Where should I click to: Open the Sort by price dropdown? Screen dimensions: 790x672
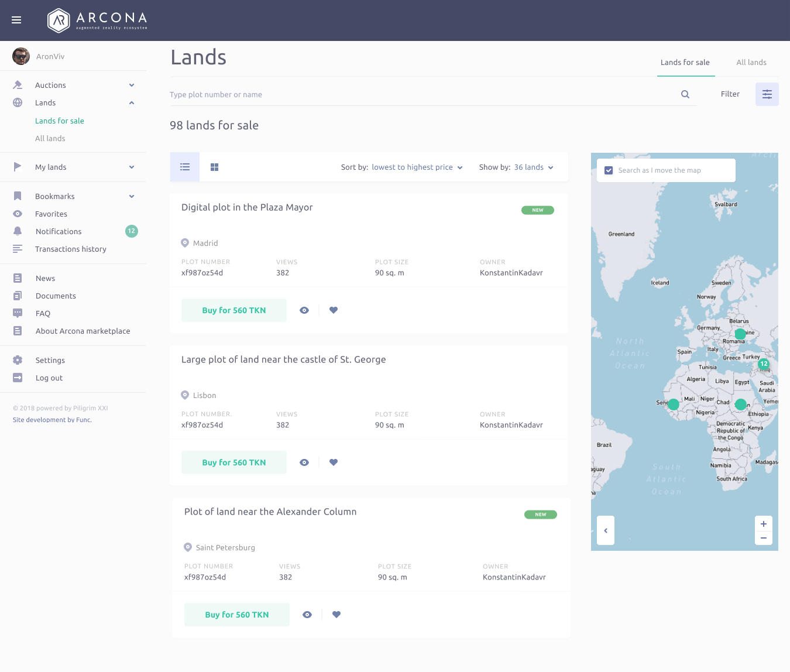(417, 167)
